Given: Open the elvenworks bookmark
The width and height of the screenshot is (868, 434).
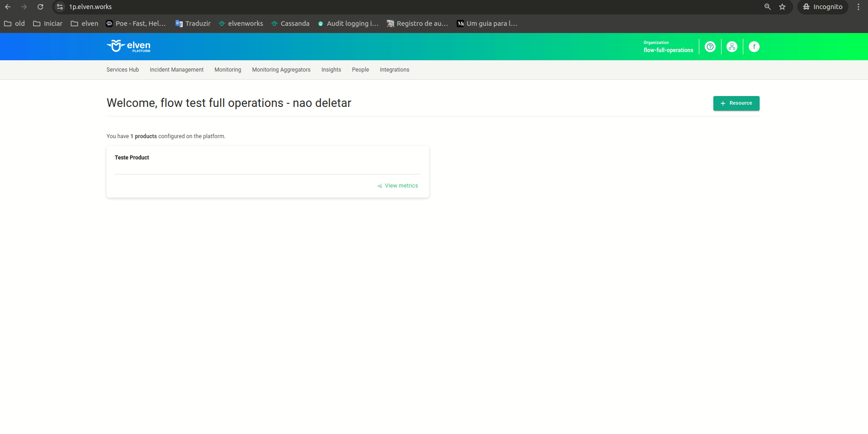Looking at the screenshot, I should [x=241, y=24].
